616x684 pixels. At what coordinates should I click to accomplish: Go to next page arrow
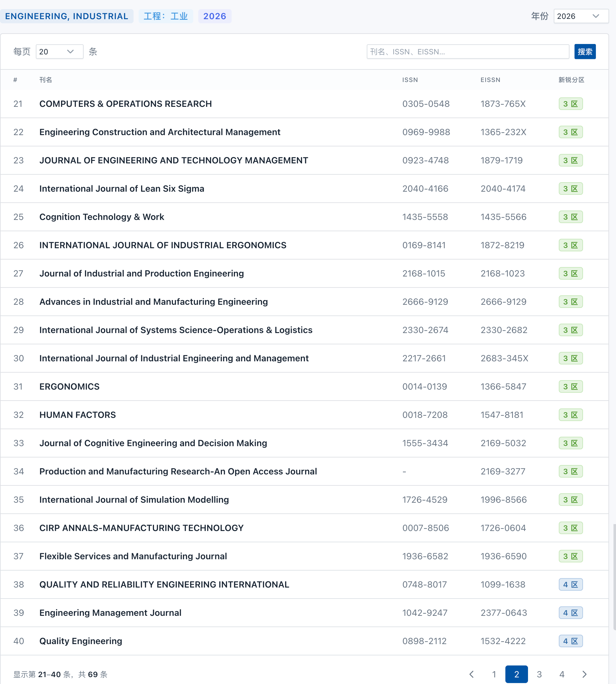pyautogui.click(x=585, y=674)
